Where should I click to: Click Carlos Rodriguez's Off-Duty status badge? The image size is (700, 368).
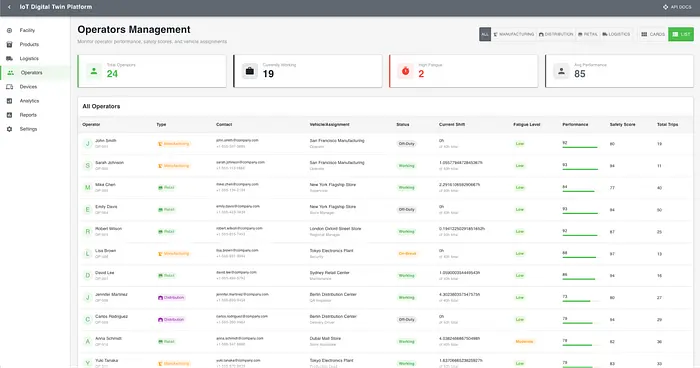(407, 320)
